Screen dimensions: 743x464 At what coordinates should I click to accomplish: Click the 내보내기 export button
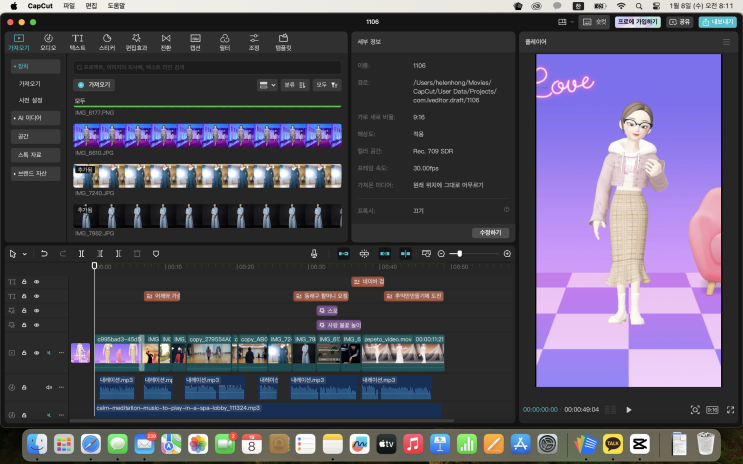(x=718, y=21)
